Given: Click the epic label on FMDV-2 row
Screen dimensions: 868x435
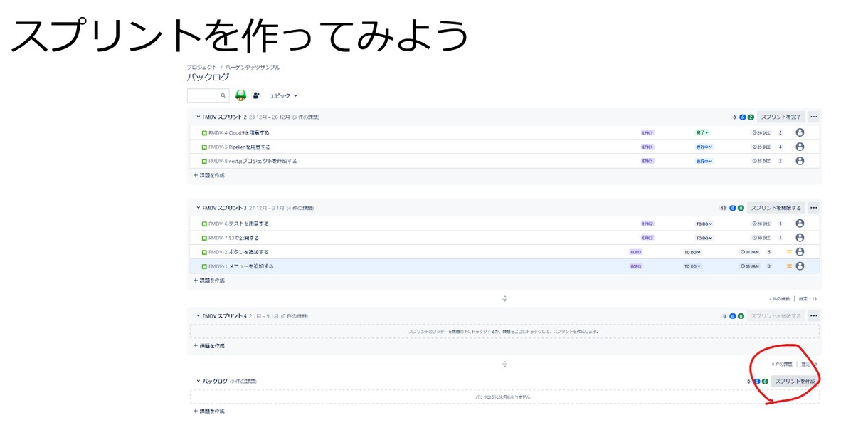Looking at the screenshot, I should pyautogui.click(x=636, y=252).
